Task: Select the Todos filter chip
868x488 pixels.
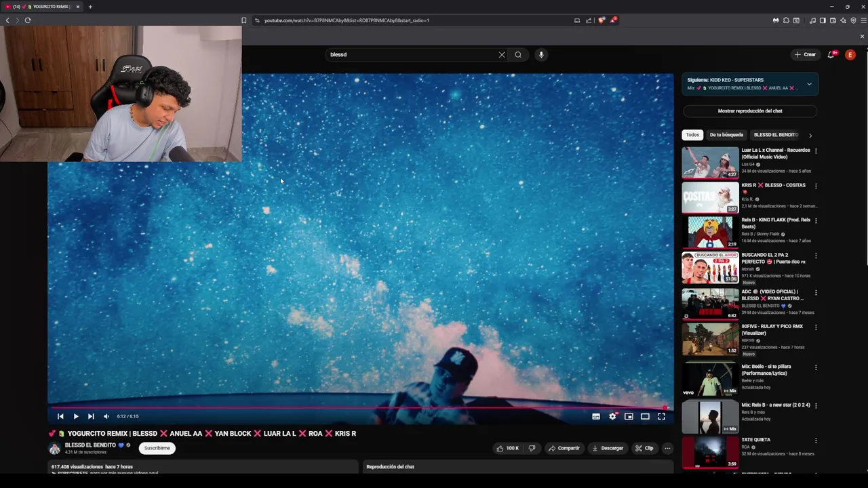Action: 692,135
